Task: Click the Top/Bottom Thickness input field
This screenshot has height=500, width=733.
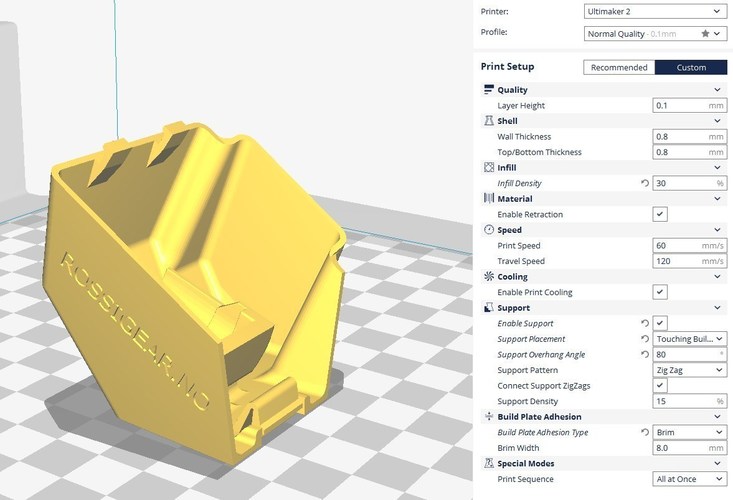Action: point(689,152)
